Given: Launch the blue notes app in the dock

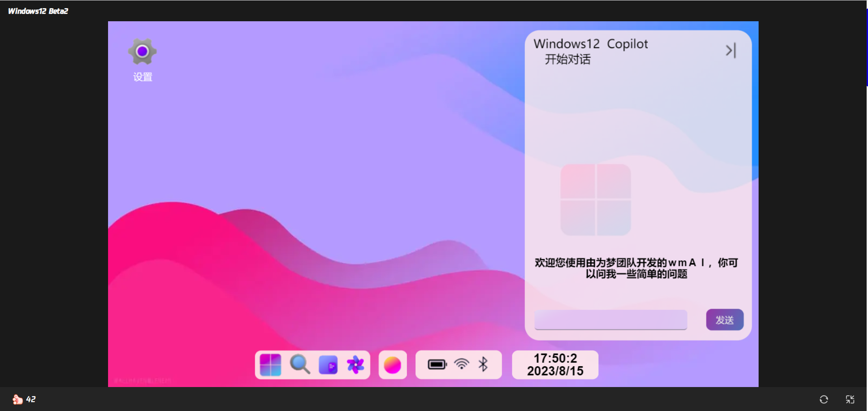Looking at the screenshot, I should [x=328, y=365].
